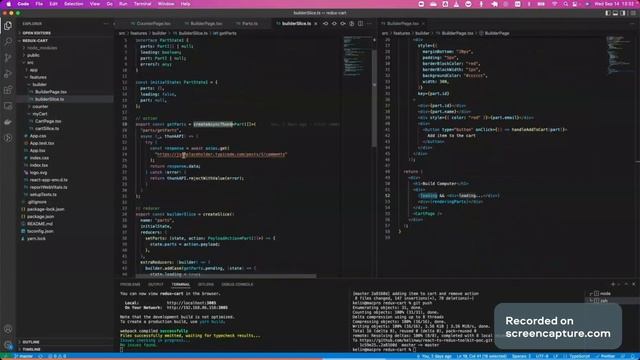The image size is (640, 360).
Task: Open the Source Control view
Action: click(8, 58)
